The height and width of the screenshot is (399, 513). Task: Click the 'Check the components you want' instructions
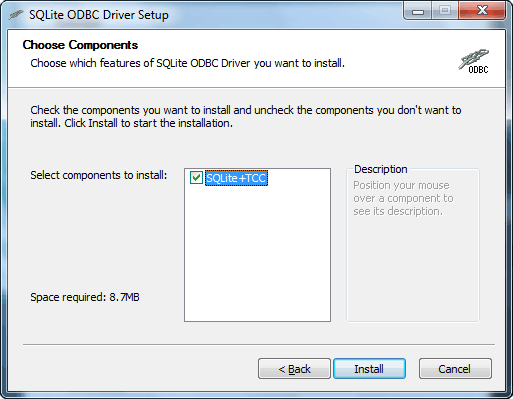246,117
